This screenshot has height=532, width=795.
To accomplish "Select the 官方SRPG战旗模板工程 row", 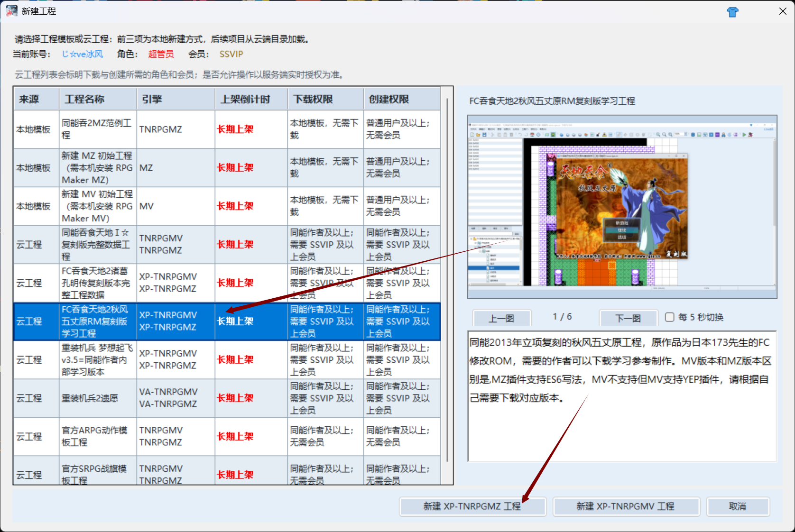I will [227, 470].
